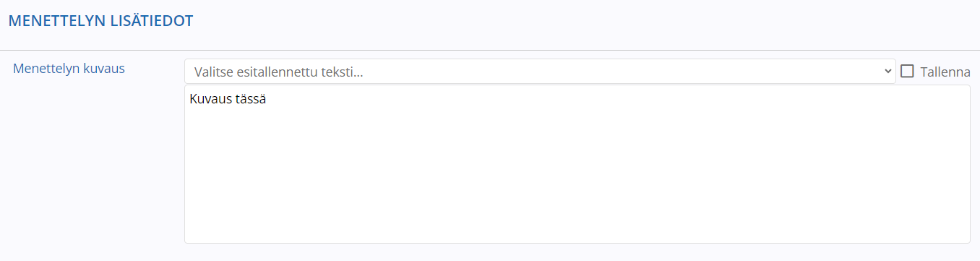Click the 'Menettelyn kuvaus' field label
Screen dimensions: 980x261
[x=69, y=69]
